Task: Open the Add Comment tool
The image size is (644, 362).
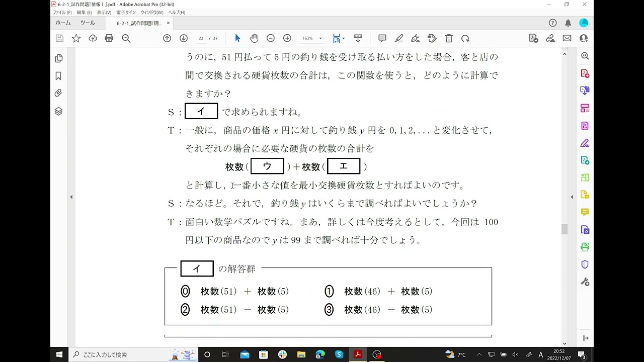Action: (382, 38)
